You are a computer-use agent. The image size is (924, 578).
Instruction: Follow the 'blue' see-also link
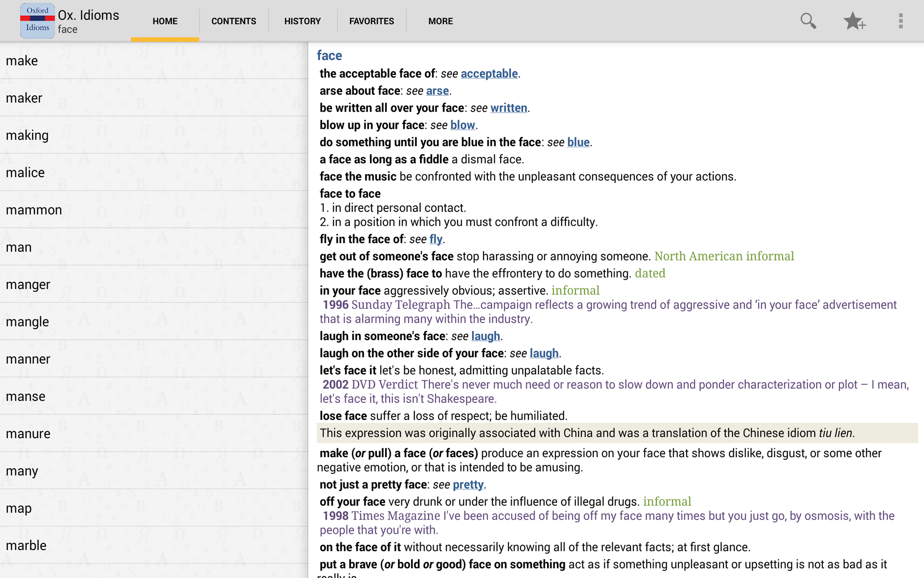click(x=578, y=142)
